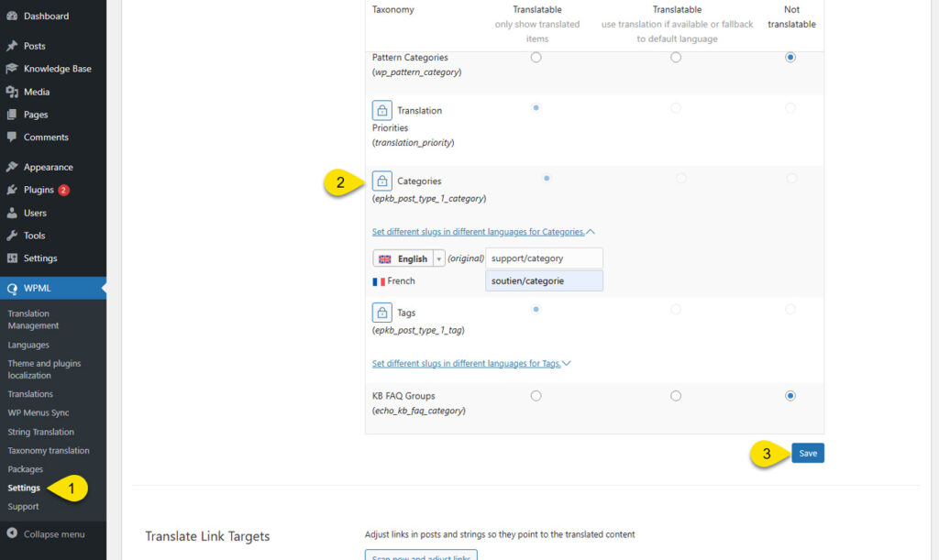Viewport: 939px width, 560px height.
Task: Go to Packages submenu
Action: (25, 469)
